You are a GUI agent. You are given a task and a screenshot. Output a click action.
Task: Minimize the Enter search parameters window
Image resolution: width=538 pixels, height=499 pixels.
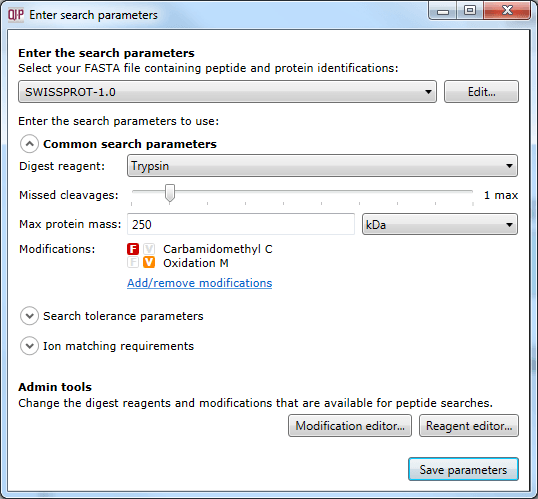click(443, 10)
